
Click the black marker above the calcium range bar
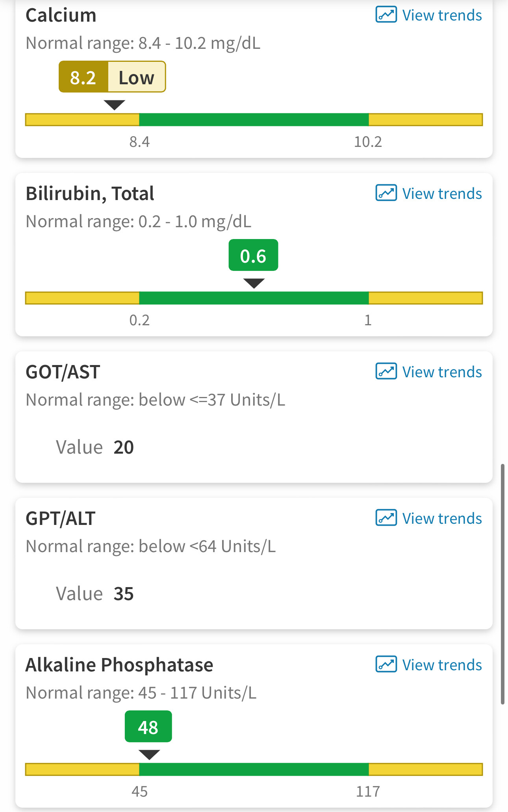coord(115,105)
